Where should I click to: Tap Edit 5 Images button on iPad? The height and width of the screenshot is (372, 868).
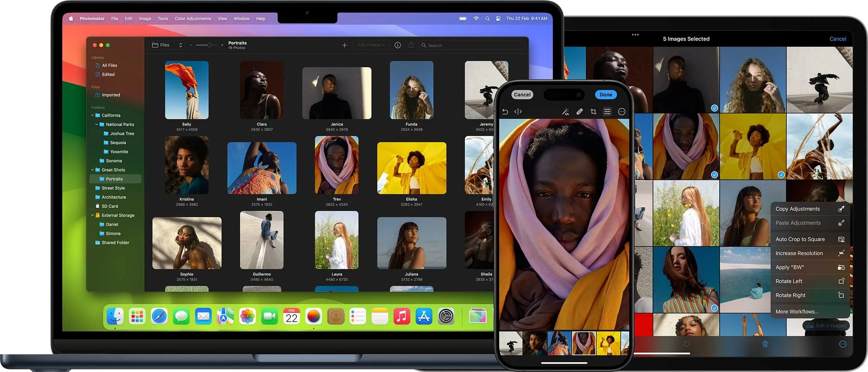point(826,325)
